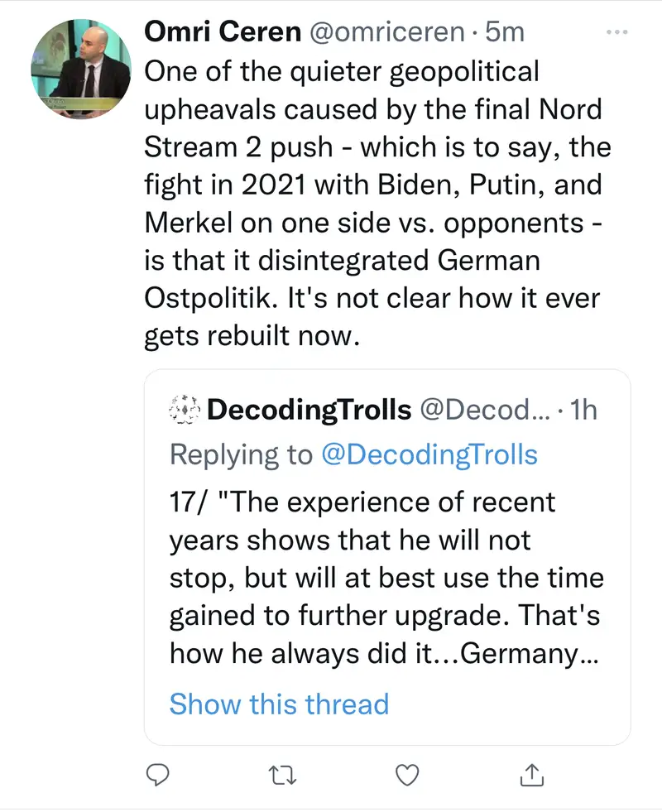This screenshot has height=812, width=662.
Task: Open the three-dot more options menu
Action: pyautogui.click(x=617, y=32)
